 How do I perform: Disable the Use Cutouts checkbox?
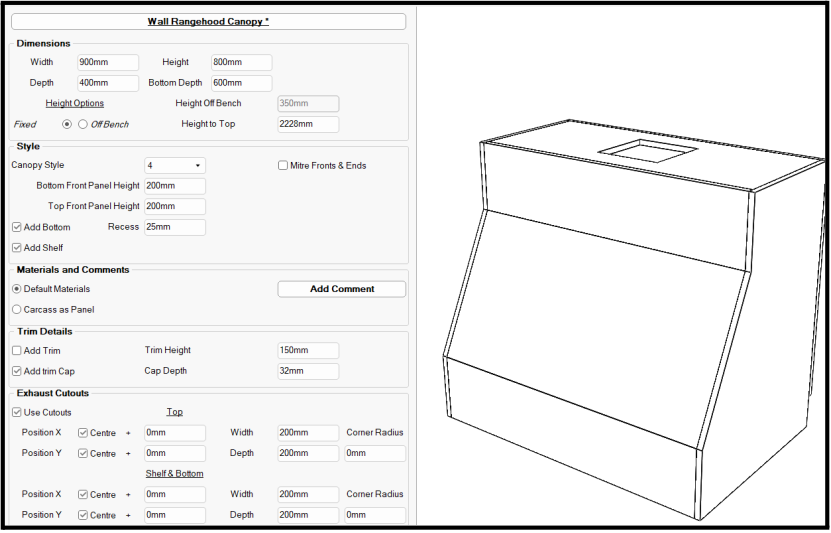point(17,413)
